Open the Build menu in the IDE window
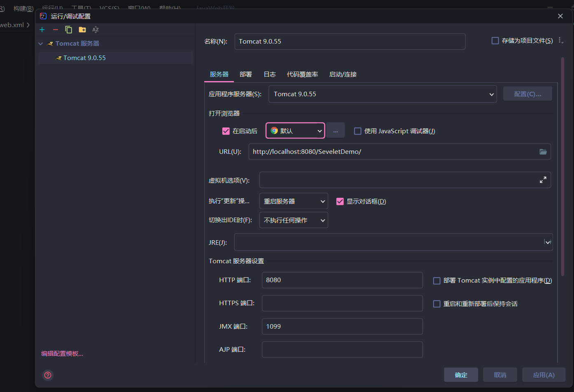 point(23,8)
